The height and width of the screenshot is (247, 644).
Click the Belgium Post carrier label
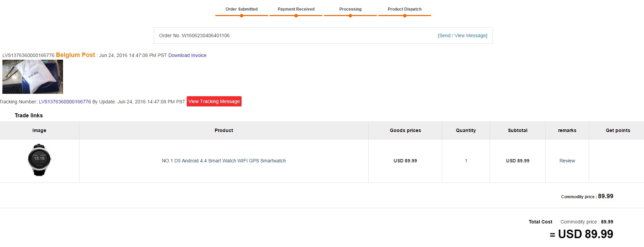(x=75, y=55)
